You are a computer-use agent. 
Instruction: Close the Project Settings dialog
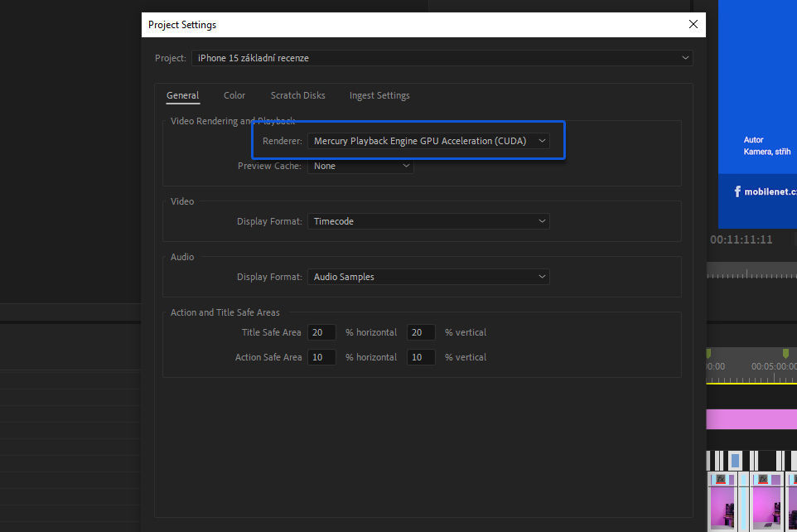[693, 24]
